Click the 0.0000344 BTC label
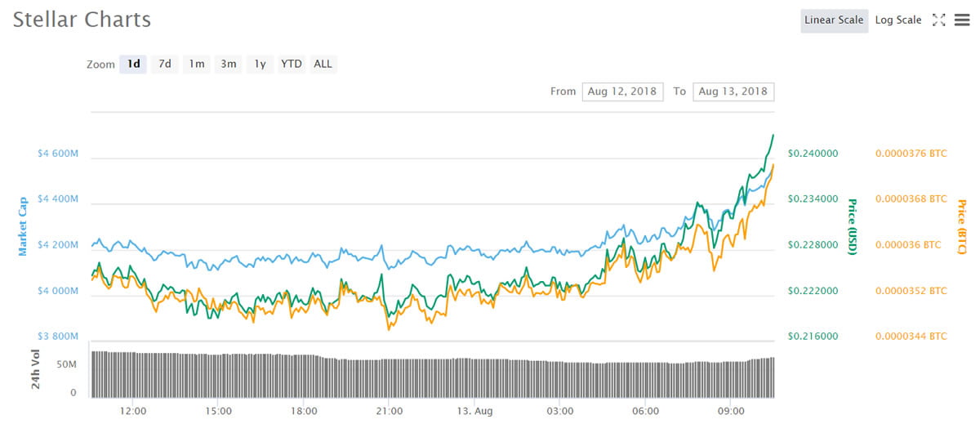Image resolution: width=980 pixels, height=433 pixels. (911, 336)
